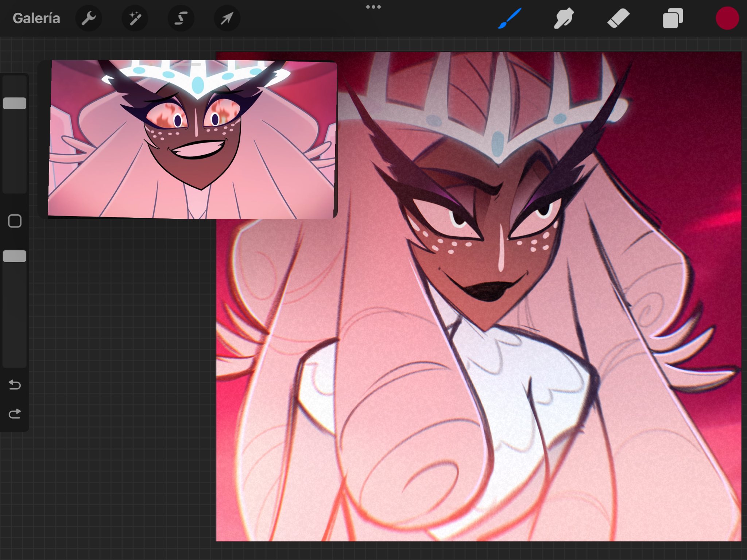Tap the three-dot multitasking menu at top
Image resolution: width=747 pixels, height=560 pixels.
click(373, 7)
